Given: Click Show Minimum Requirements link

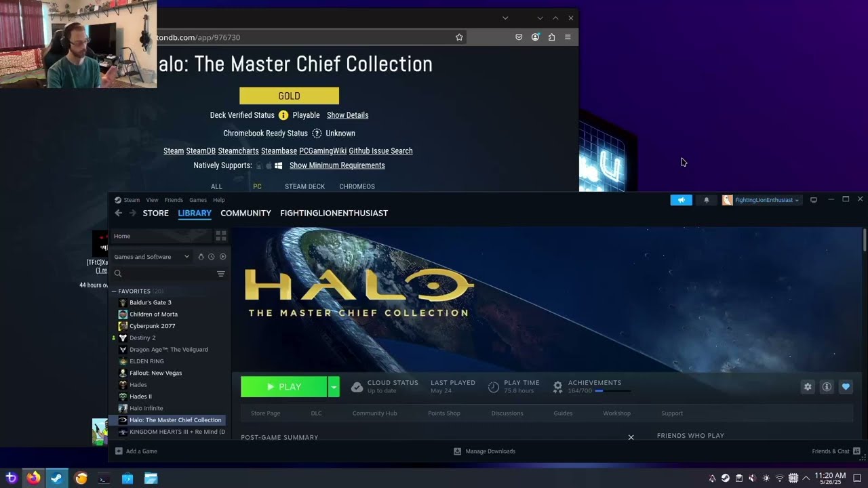Looking at the screenshot, I should 337,165.
